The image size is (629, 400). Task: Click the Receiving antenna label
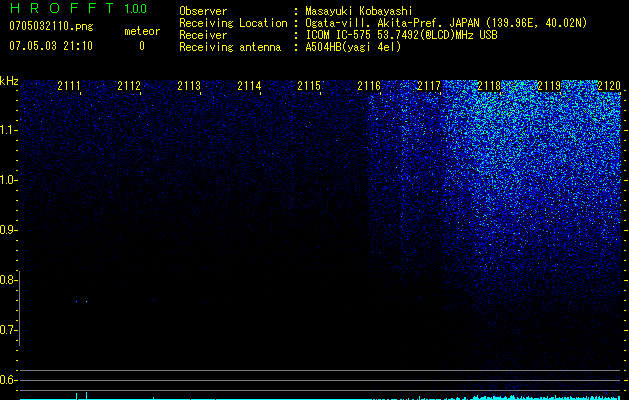click(x=230, y=47)
